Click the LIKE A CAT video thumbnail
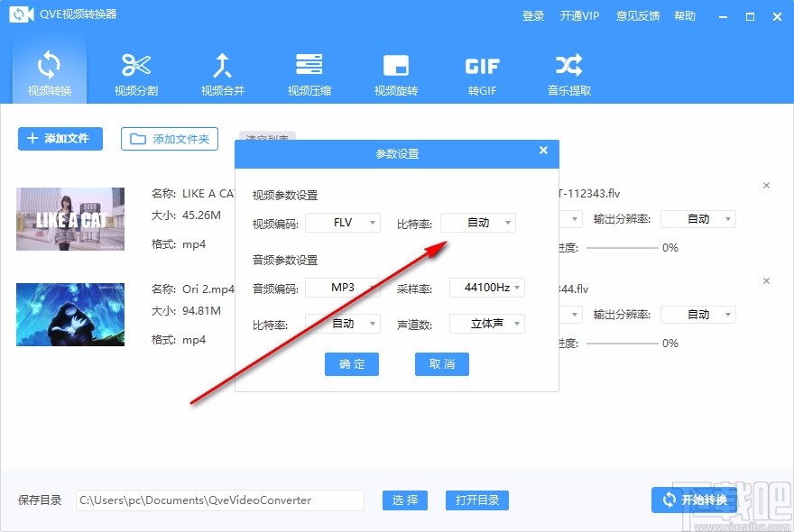The image size is (794, 532). tap(70, 218)
